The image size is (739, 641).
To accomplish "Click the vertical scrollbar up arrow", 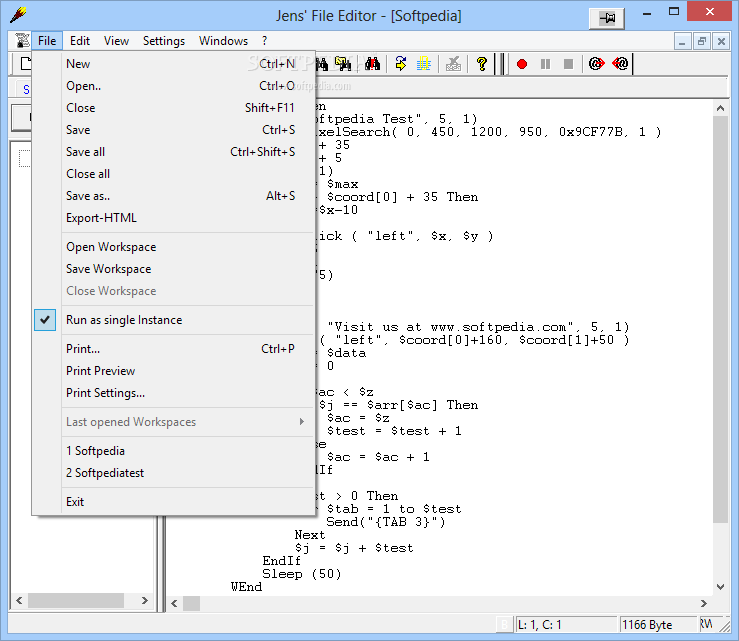I will pyautogui.click(x=720, y=108).
